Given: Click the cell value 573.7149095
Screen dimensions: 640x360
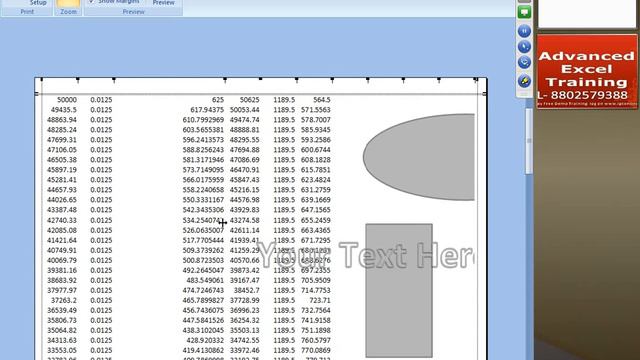Looking at the screenshot, I should pyautogui.click(x=203, y=170).
